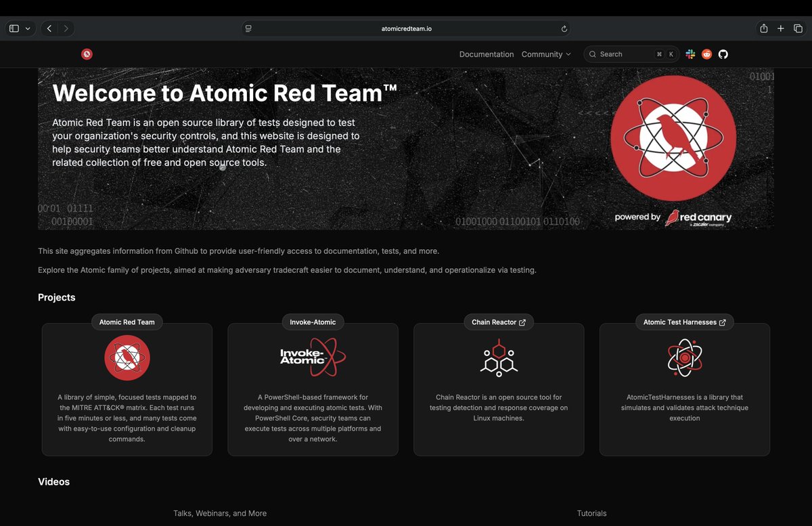
Task: Open the Invoke-Atomic project label
Action: point(313,322)
